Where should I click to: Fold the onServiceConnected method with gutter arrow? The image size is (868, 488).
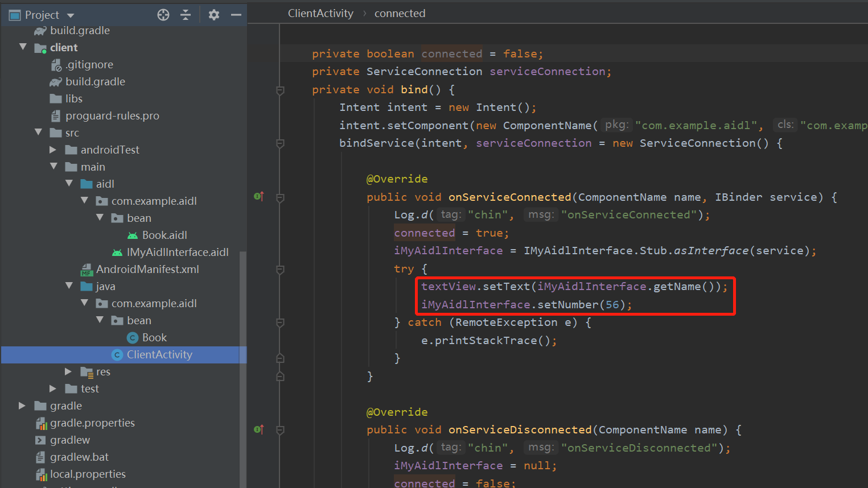tap(279, 197)
